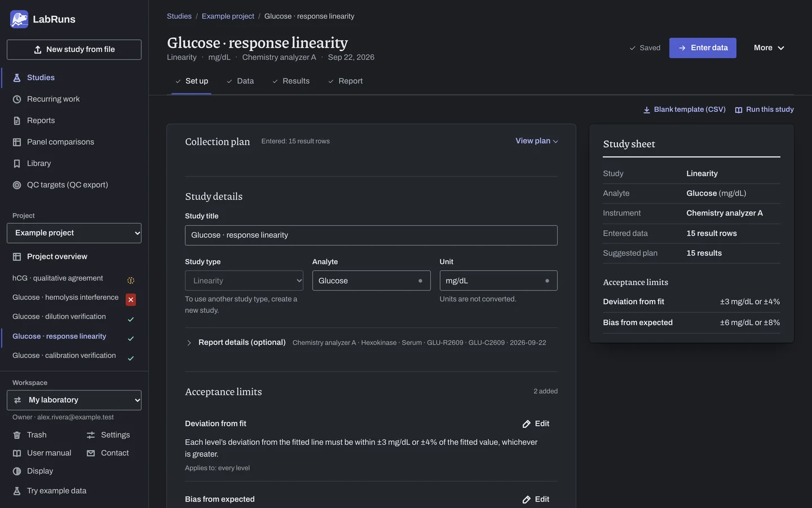Click the LabRuns logo icon
This screenshot has height=508, width=812.
[x=19, y=19]
